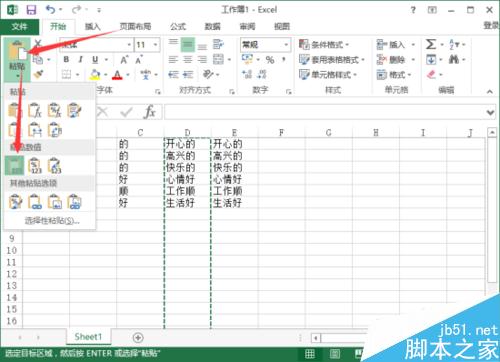Select Paste Values option highlighted green
This screenshot has width=500, height=362.
(14, 165)
